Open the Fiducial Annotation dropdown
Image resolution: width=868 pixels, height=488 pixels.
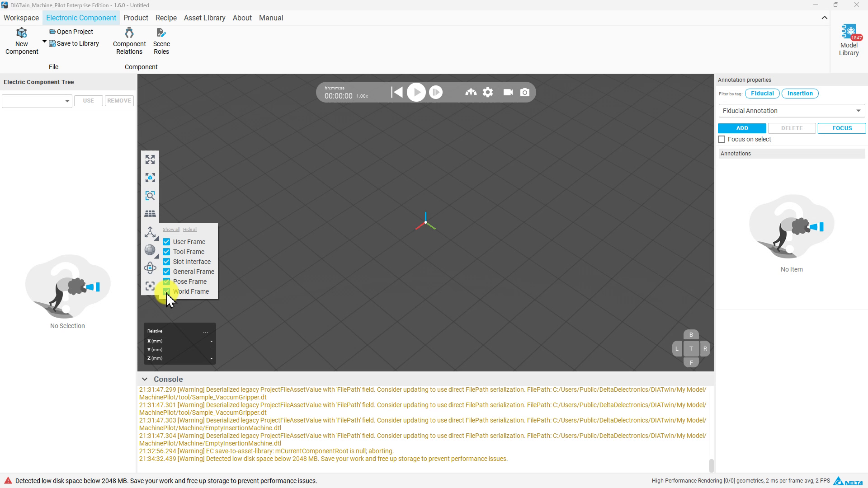(792, 111)
